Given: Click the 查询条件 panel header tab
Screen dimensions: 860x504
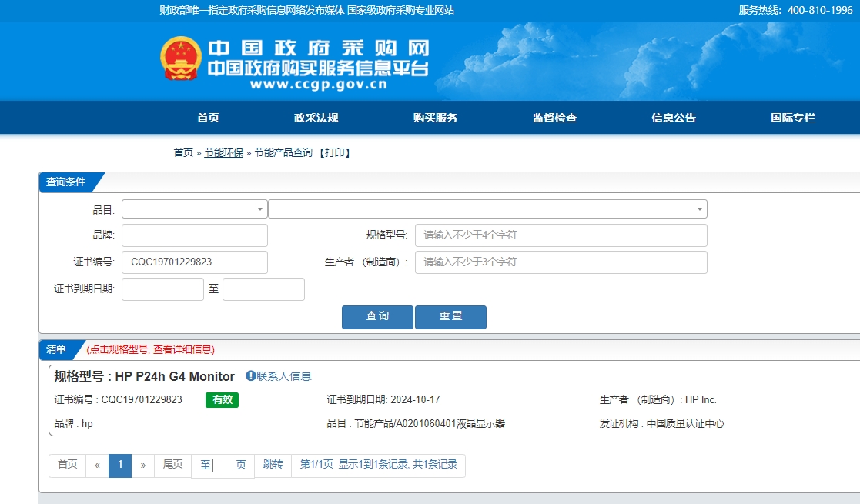Looking at the screenshot, I should tap(65, 182).
